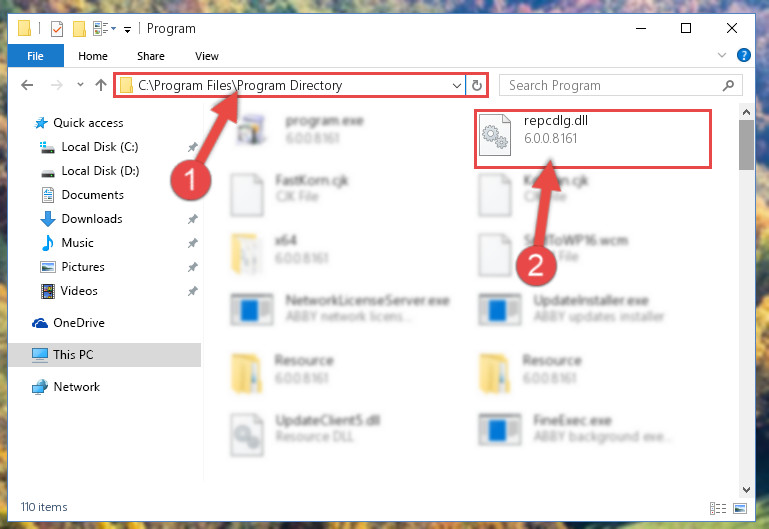769x529 pixels.
Task: Click the Up one level arrow
Action: pos(101,85)
